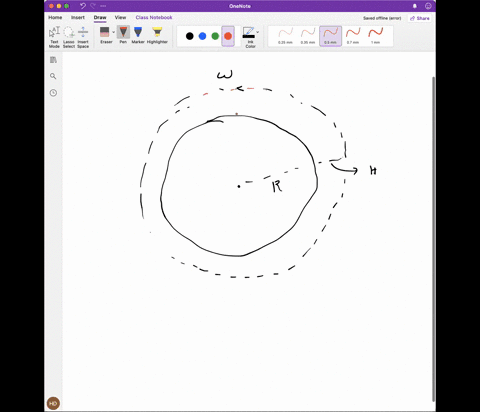Click the Share button
Image resolution: width=480 pixels, height=412 pixels.
pyautogui.click(x=420, y=18)
